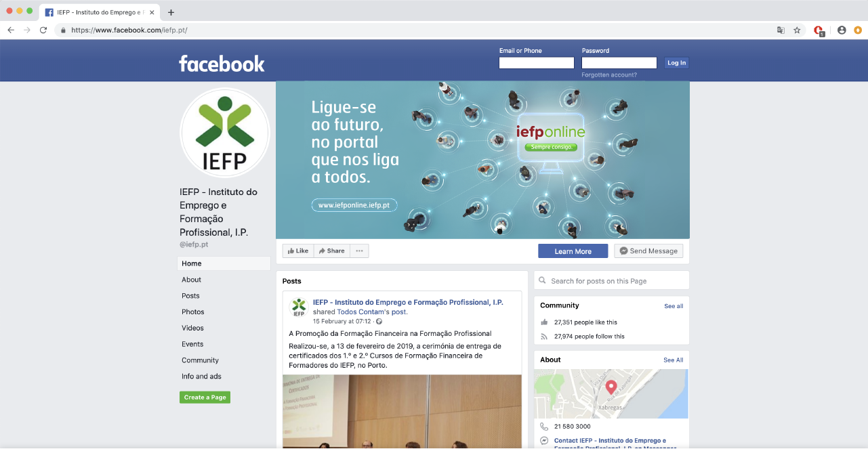This screenshot has height=449, width=868.
Task: Open the translate page icon in address bar
Action: click(781, 30)
